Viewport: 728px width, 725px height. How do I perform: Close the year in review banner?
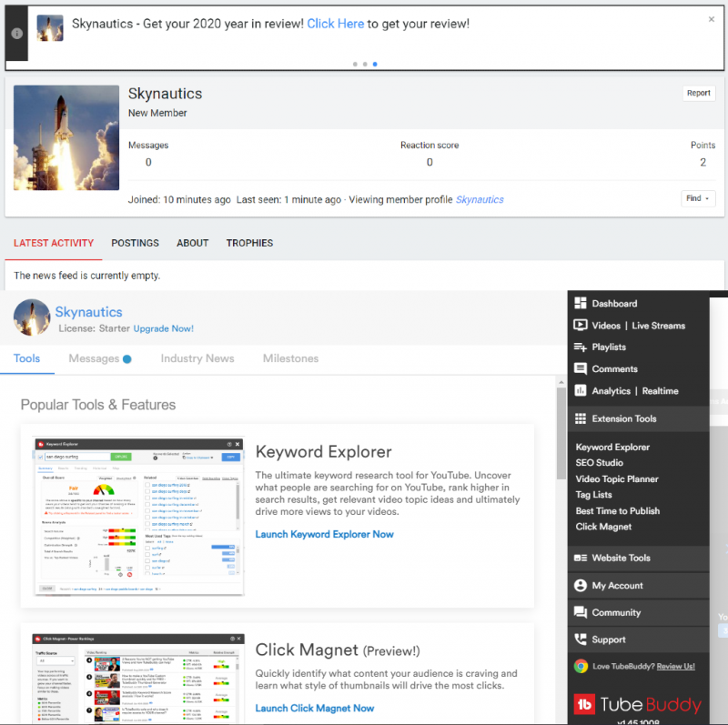tap(712, 19)
